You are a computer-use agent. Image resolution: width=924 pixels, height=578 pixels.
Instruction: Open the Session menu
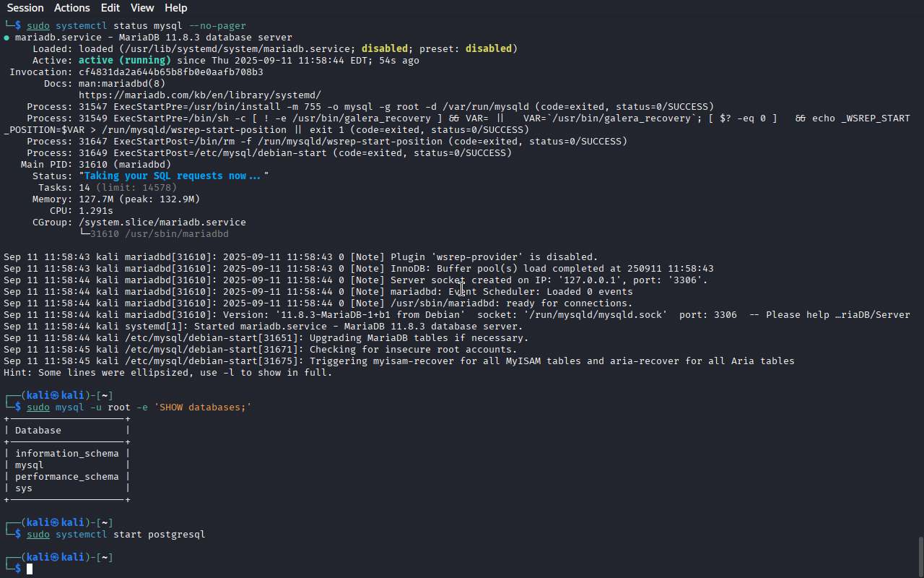25,8
